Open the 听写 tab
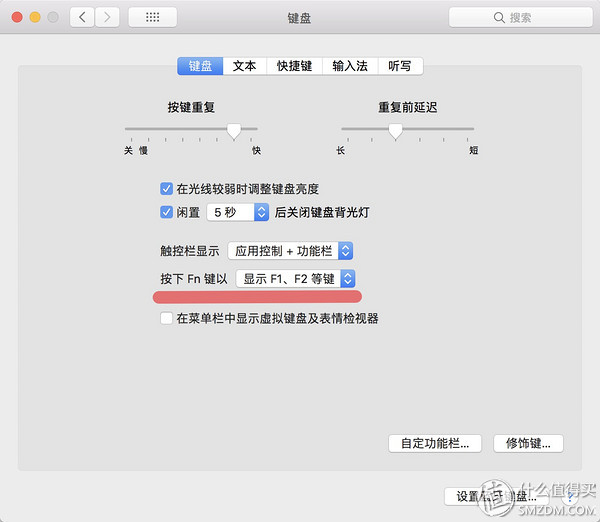 [400, 66]
